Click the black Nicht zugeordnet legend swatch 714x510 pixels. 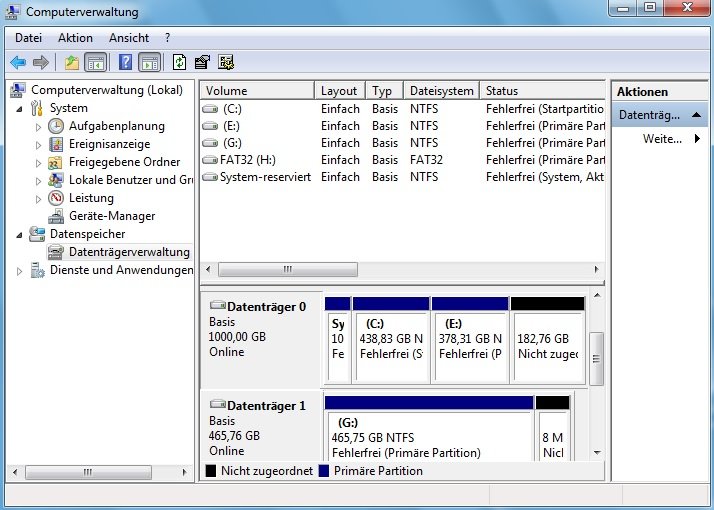point(210,470)
